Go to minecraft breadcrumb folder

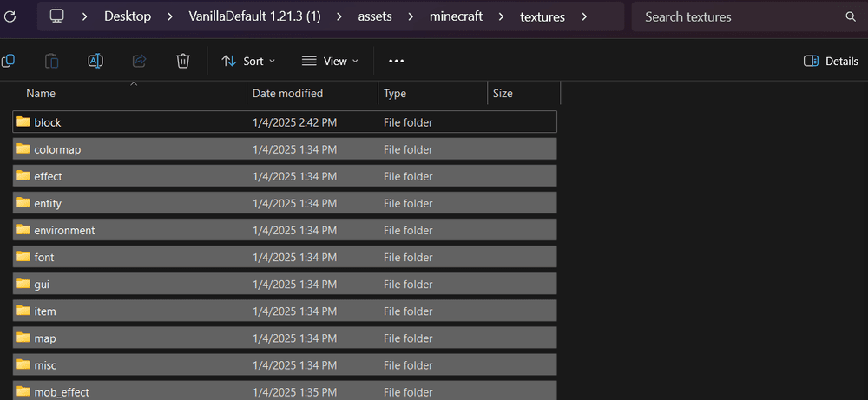point(457,16)
